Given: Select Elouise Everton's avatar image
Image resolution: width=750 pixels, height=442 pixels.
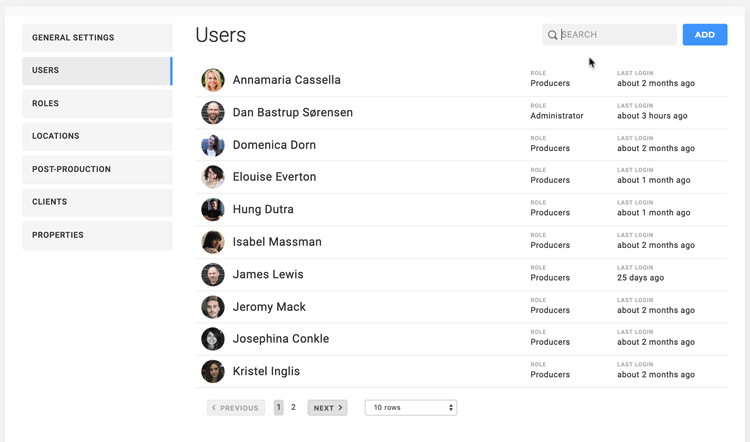Looking at the screenshot, I should click(213, 177).
